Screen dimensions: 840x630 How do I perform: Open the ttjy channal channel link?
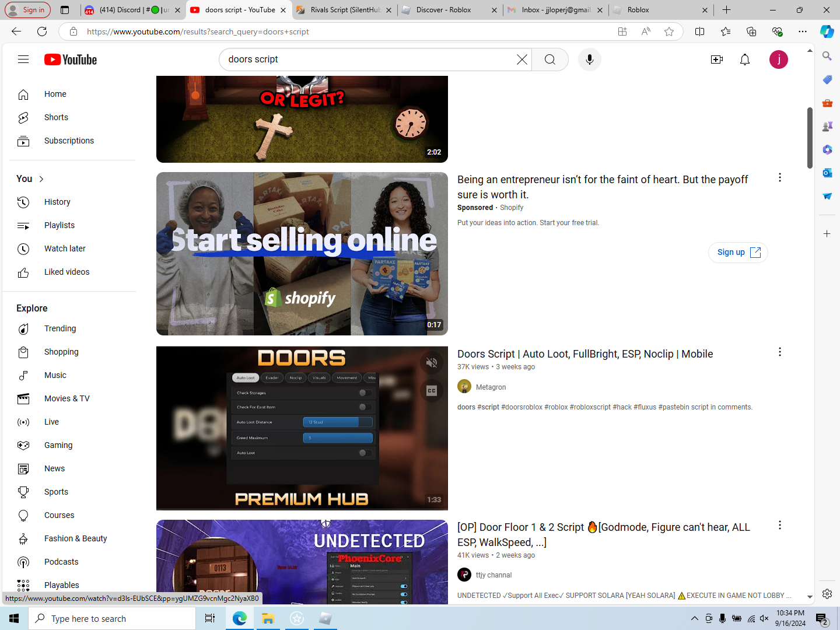[494, 575]
